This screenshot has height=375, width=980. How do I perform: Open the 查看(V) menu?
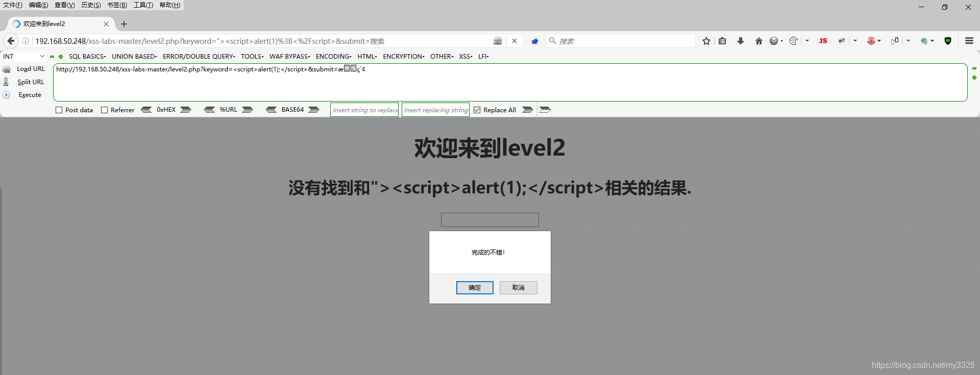tap(65, 5)
